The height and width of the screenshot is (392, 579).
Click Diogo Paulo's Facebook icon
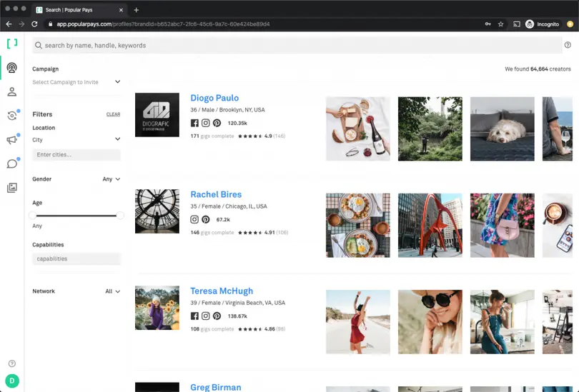click(x=194, y=123)
